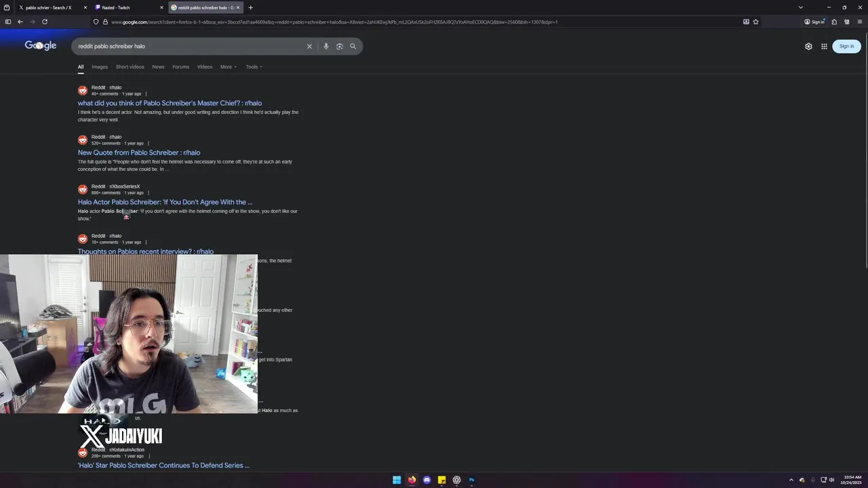Open 'New Quote from Pablo Schreiber' link
This screenshot has width=868, height=488.
139,152
